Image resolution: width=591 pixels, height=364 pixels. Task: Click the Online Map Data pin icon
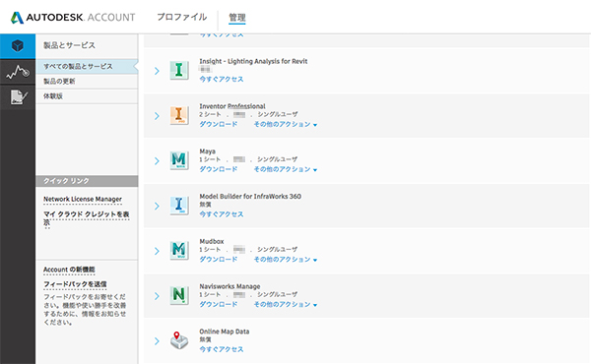179,340
